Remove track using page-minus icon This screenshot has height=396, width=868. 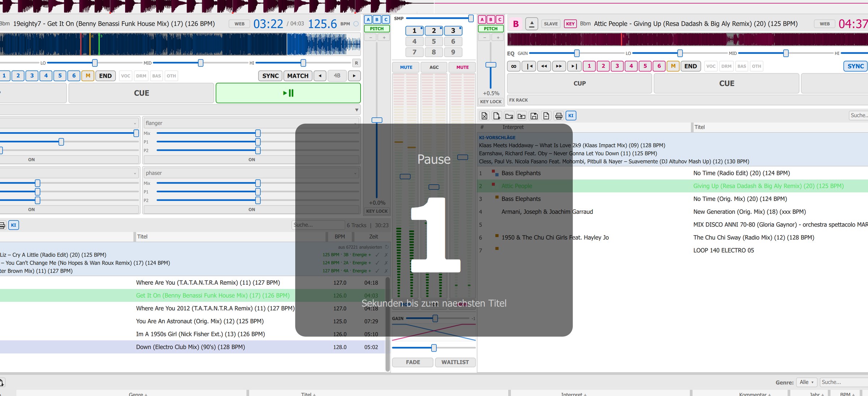tap(546, 116)
